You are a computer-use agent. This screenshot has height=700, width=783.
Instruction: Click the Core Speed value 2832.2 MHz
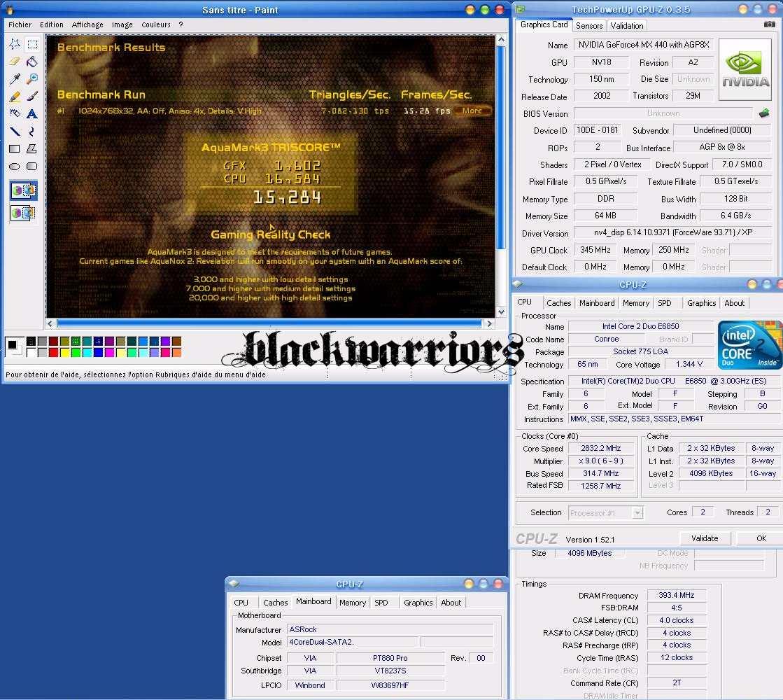click(601, 448)
